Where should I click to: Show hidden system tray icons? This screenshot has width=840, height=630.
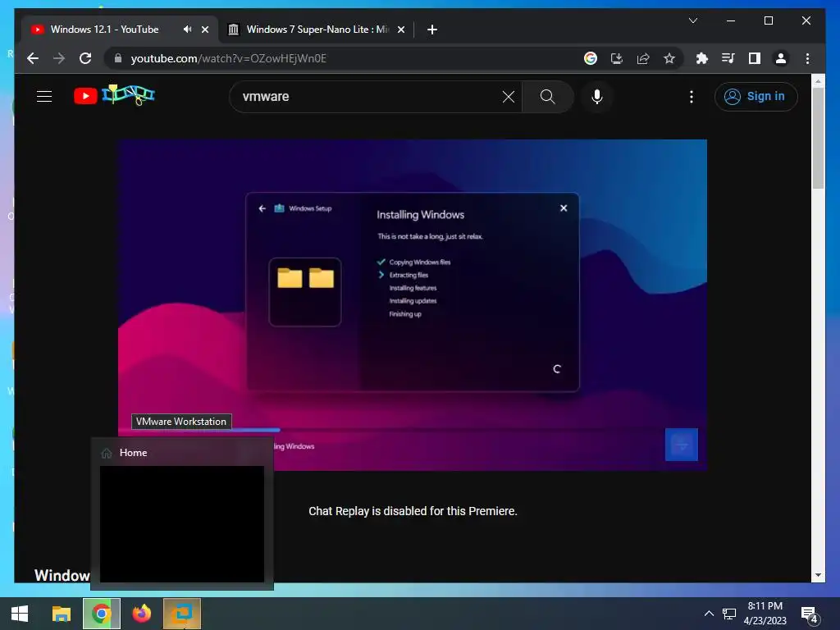(x=709, y=614)
